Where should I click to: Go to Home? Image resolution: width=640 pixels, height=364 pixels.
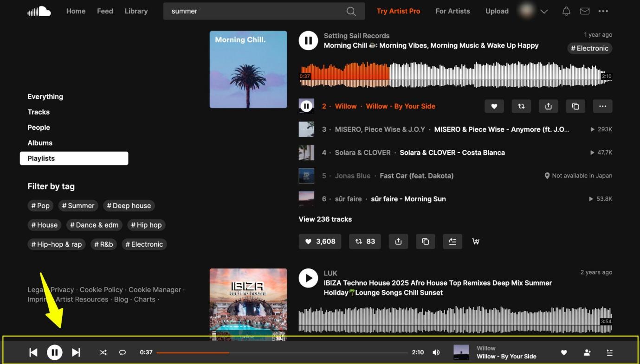coord(76,11)
